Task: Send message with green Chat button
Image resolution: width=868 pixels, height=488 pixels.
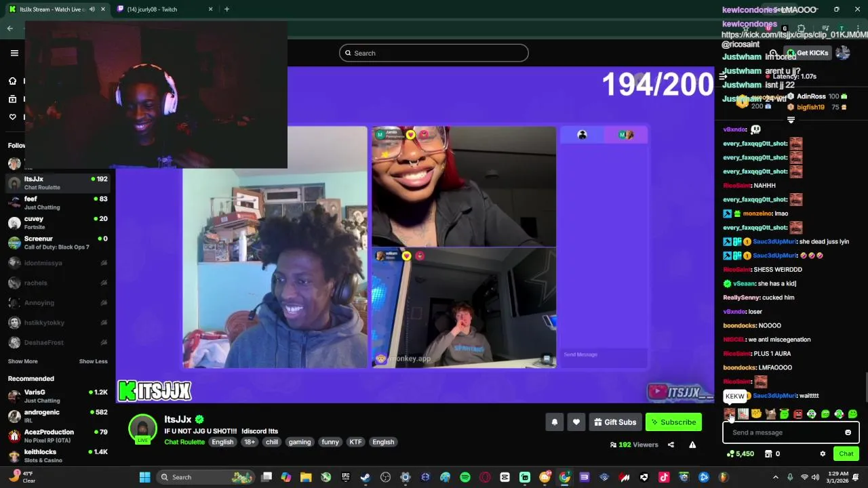Action: coord(846,454)
